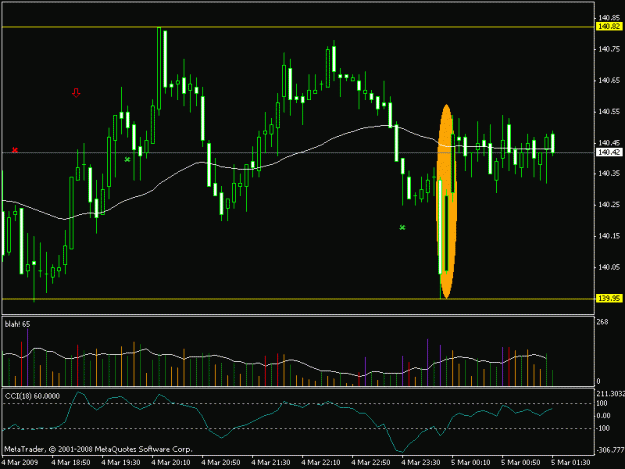The width and height of the screenshot is (625, 469).
Task: Select the CCI(18) 60.0000 indicator label
Action: [32, 396]
